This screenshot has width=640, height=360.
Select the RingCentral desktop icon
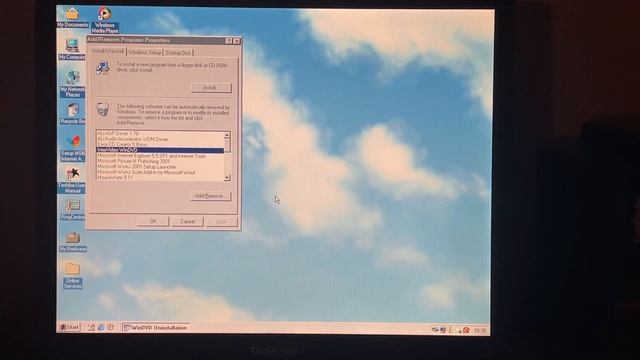72,210
